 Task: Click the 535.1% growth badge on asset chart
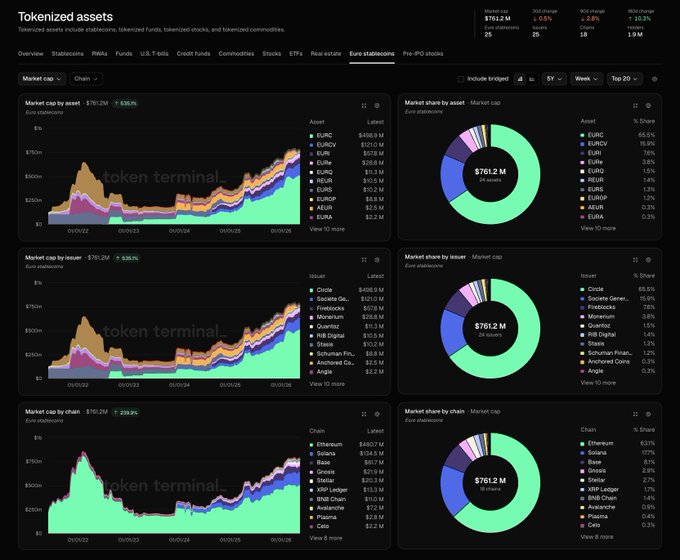(125, 103)
